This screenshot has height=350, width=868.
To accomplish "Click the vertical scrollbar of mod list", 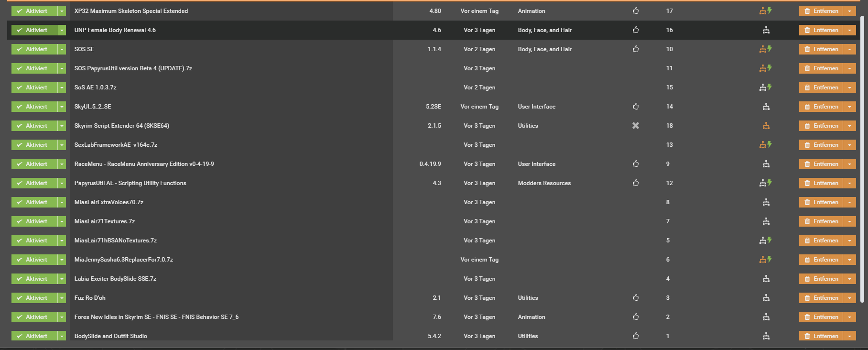I will [x=862, y=159].
